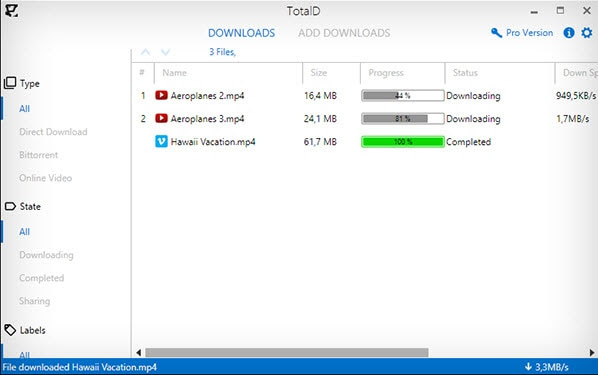Maximize the TotalD window
This screenshot has width=598, height=375.
click(560, 10)
